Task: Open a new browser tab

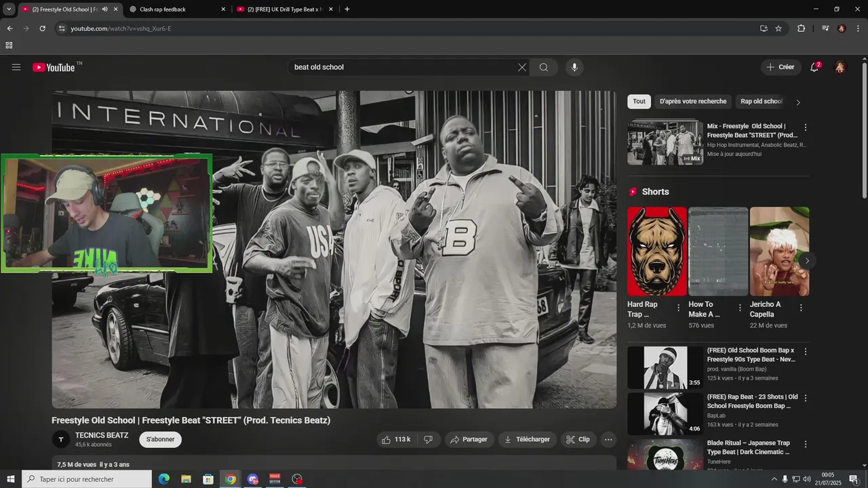Action: (347, 9)
